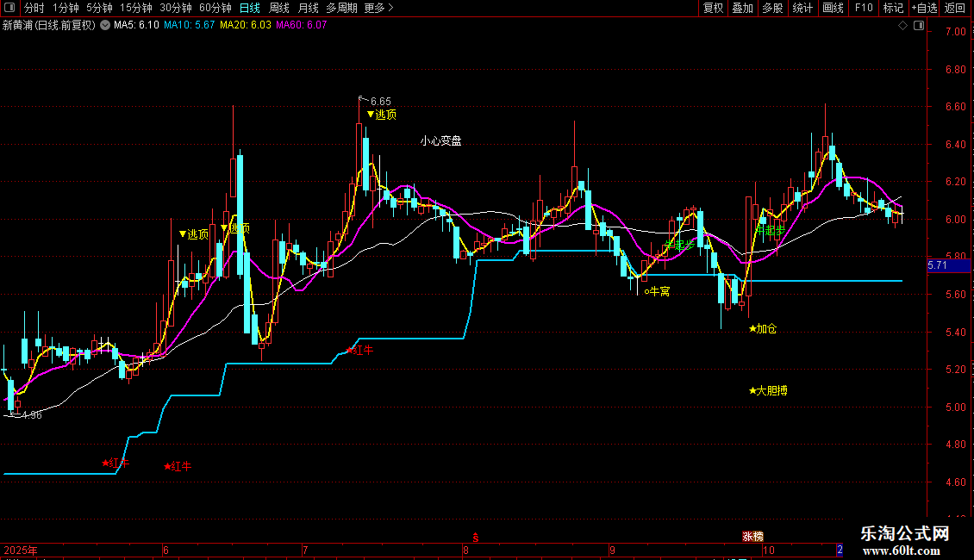Click the 新黄浦(日线.前复权) chart title
Viewport: 974px width, 560px height.
click(49, 25)
